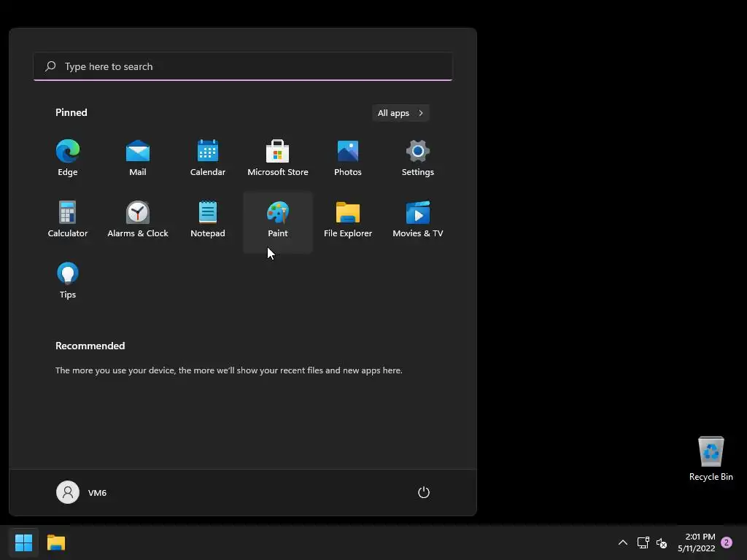Launch Movies & TV
Image resolution: width=747 pixels, height=560 pixels.
tap(418, 219)
